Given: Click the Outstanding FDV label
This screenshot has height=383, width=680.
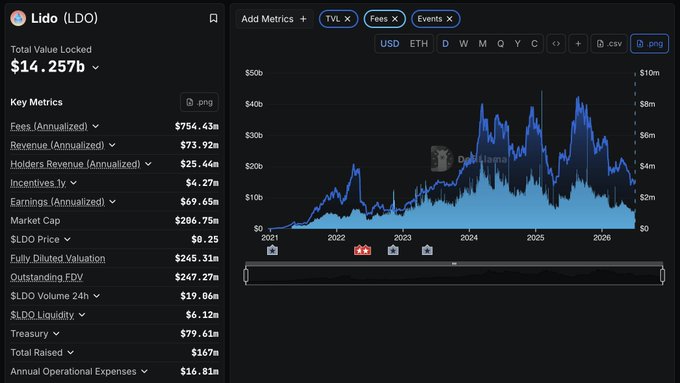Looking at the screenshot, I should coord(46,277).
